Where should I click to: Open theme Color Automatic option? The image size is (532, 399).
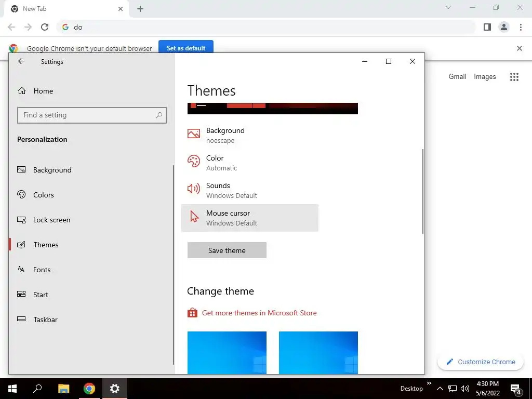pyautogui.click(x=250, y=163)
